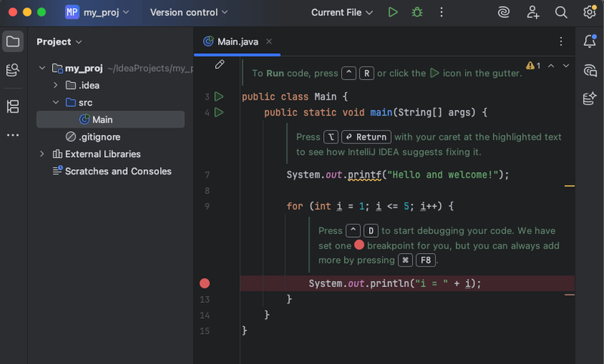This screenshot has width=604, height=364.
Task: Click System.out.println statement text
Action: tap(395, 283)
